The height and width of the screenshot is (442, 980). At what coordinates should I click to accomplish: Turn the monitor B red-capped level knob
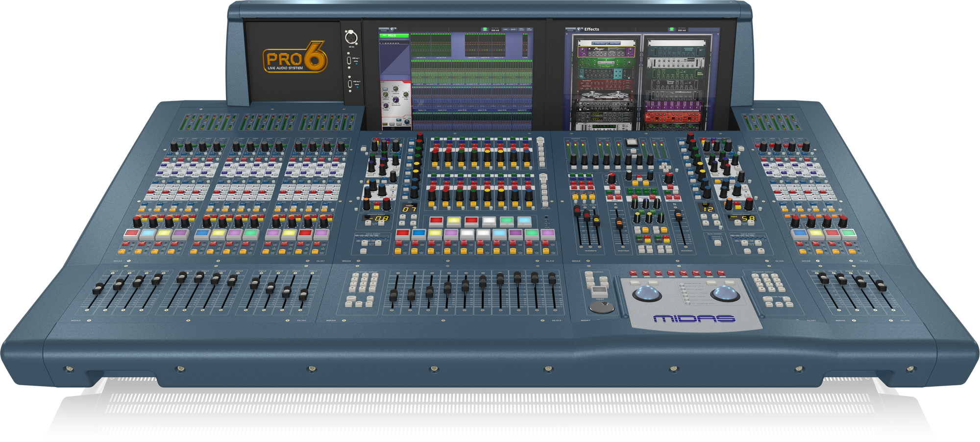point(669,178)
